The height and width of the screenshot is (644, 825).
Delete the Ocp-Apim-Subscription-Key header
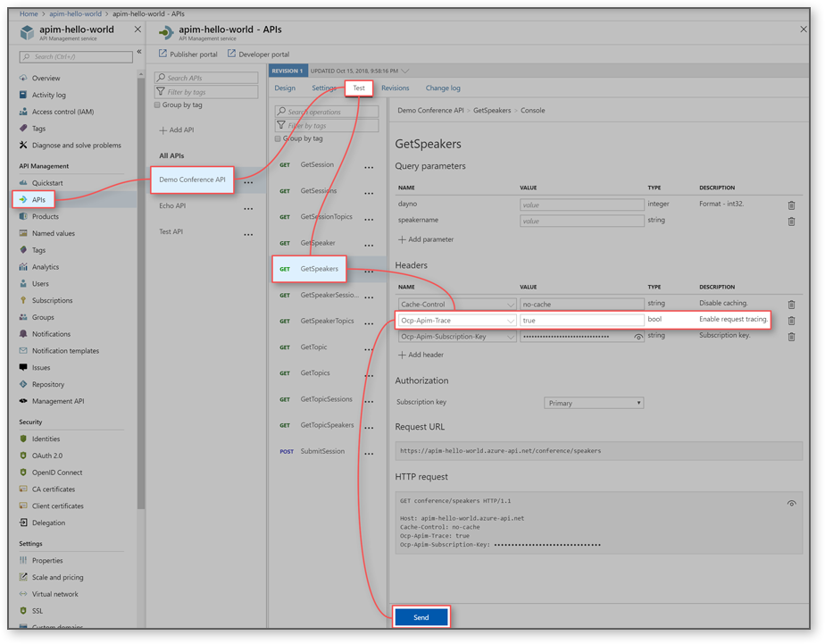pos(791,337)
